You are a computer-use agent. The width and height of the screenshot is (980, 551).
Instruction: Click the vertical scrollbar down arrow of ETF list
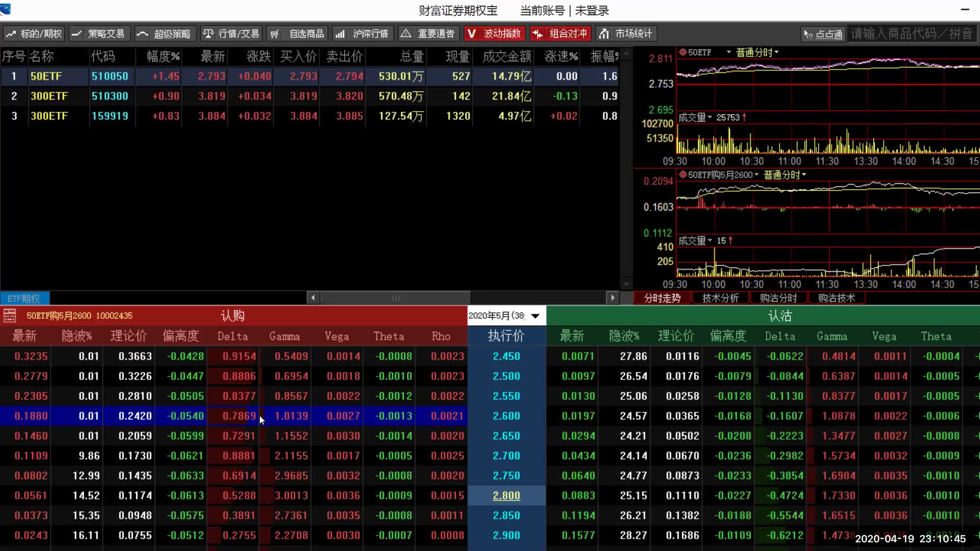(626, 284)
